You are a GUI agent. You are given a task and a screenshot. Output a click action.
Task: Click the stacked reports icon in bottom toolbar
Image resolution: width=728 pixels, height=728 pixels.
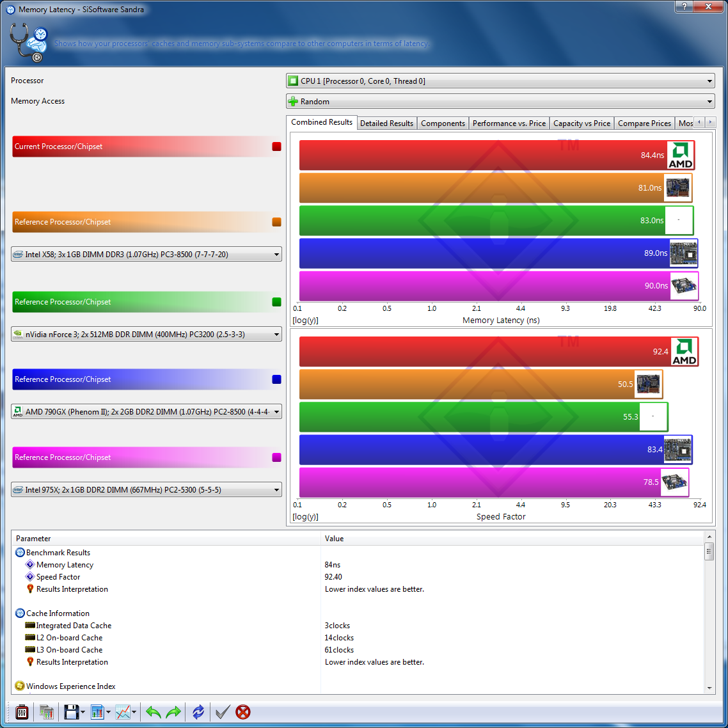pos(47,712)
